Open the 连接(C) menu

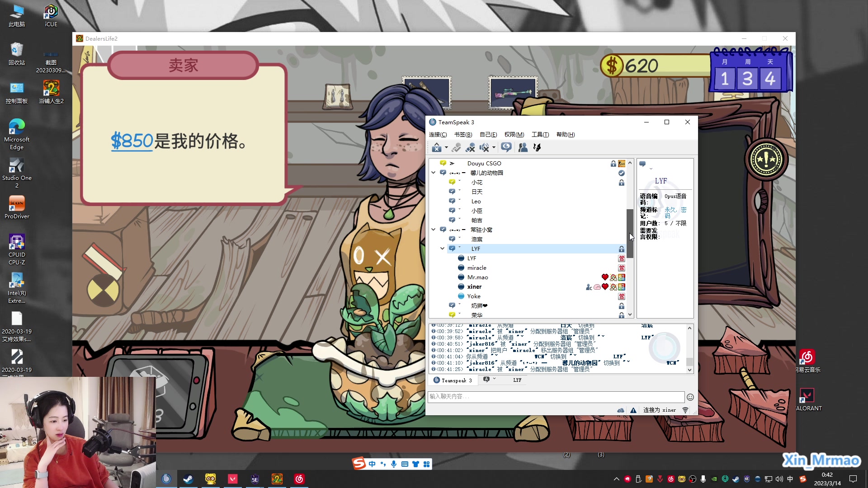click(x=438, y=135)
